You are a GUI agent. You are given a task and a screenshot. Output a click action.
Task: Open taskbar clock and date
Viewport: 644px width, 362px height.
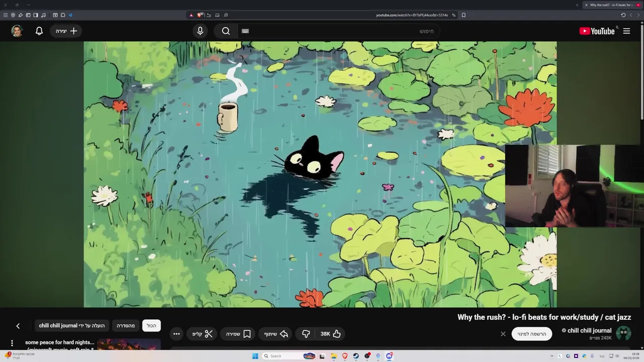(631, 356)
